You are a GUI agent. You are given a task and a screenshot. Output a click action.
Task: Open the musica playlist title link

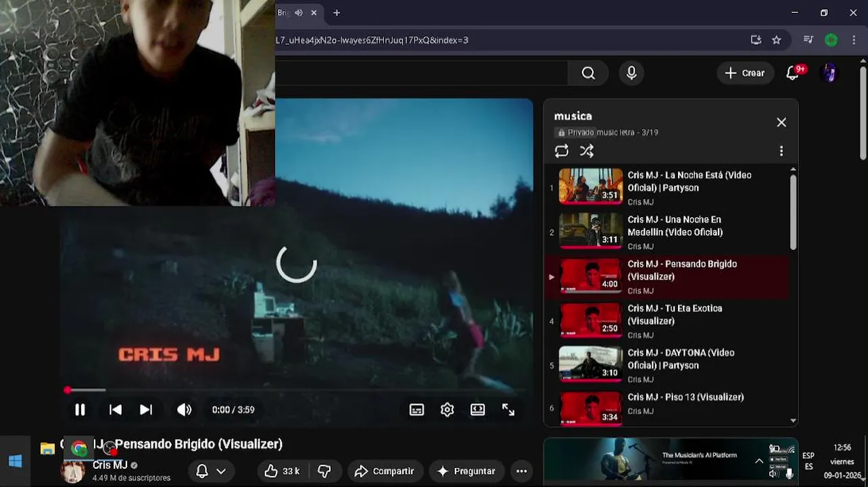[573, 116]
